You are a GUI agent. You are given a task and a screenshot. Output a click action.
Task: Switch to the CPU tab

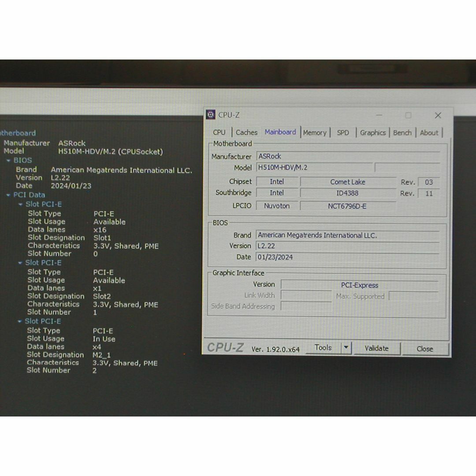[219, 132]
